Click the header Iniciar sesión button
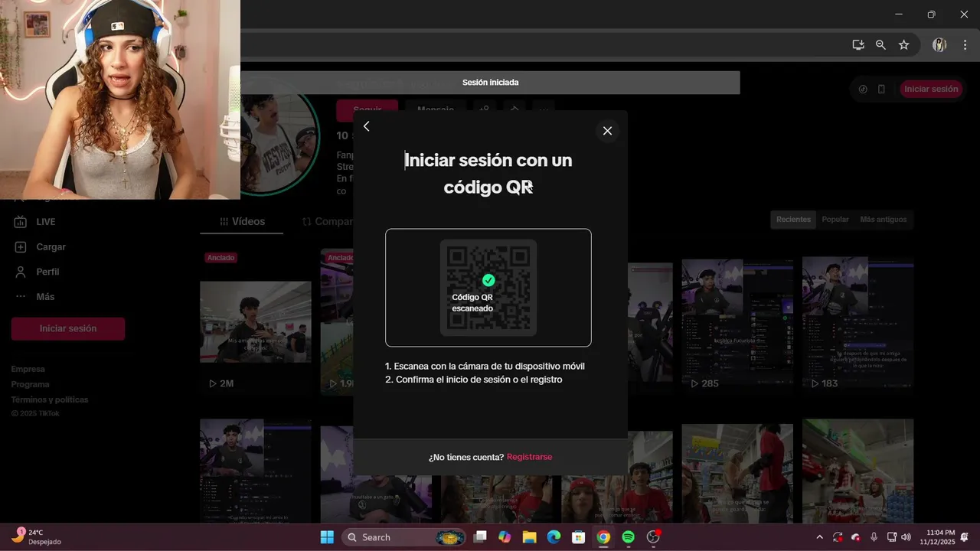The image size is (980, 551). pyautogui.click(x=931, y=89)
